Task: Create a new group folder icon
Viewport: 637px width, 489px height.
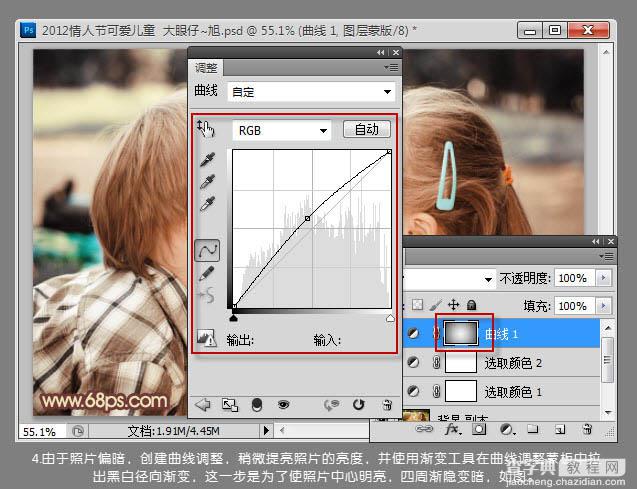Action: tap(533, 429)
